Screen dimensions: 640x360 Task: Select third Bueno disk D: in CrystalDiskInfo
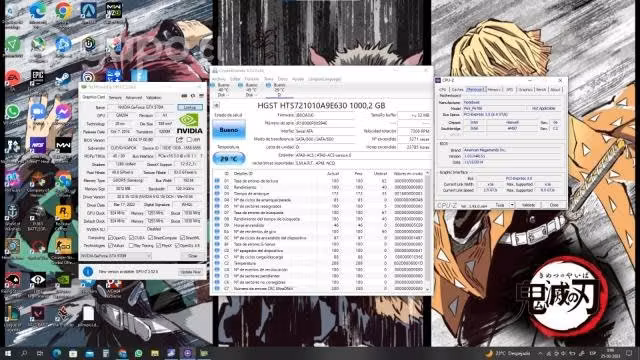pyautogui.click(x=279, y=89)
